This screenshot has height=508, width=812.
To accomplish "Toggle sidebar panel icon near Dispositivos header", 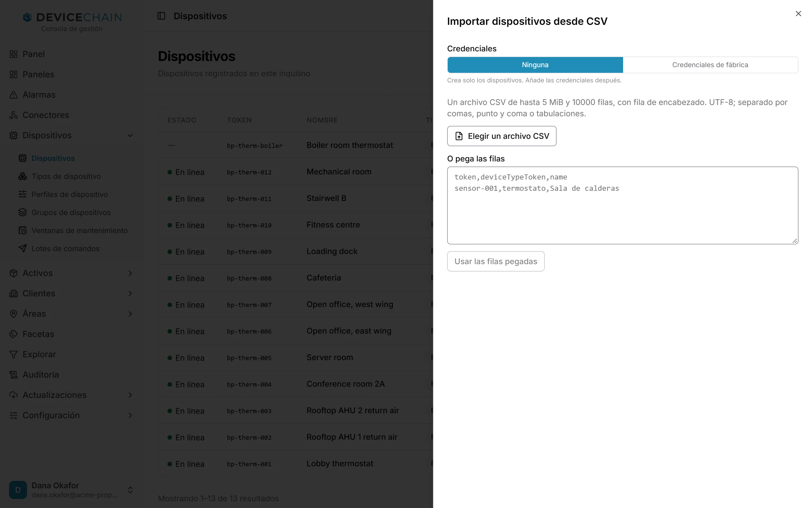I will (x=161, y=16).
